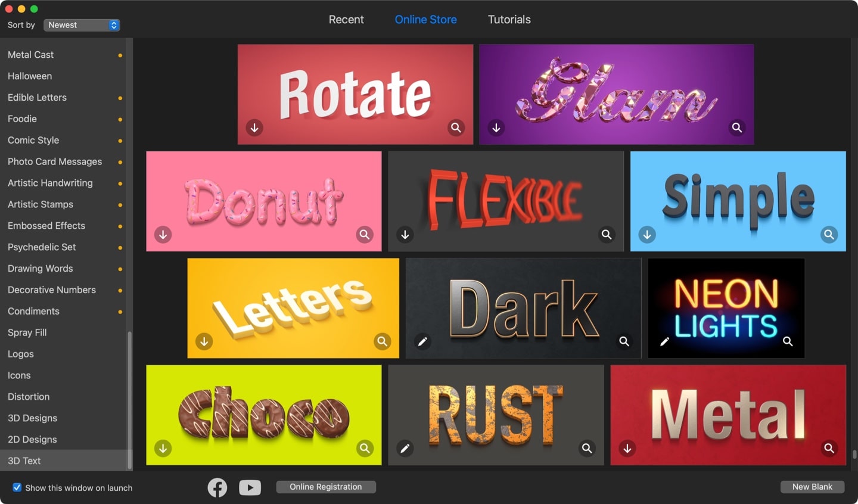Zoom the Dark template preview
Screen dimensions: 858x504
tap(624, 341)
